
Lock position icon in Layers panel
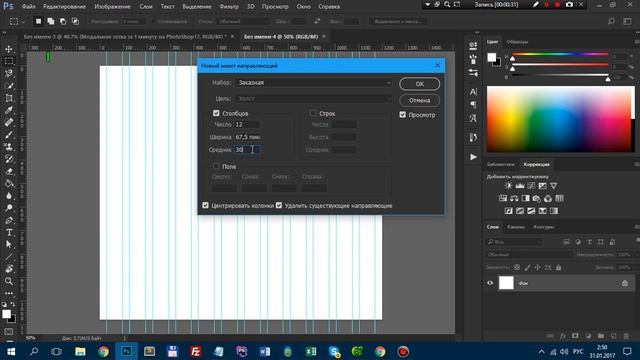tap(538, 267)
